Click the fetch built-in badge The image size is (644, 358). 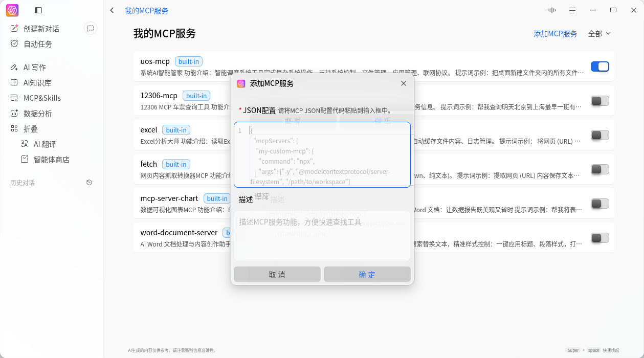pos(176,164)
